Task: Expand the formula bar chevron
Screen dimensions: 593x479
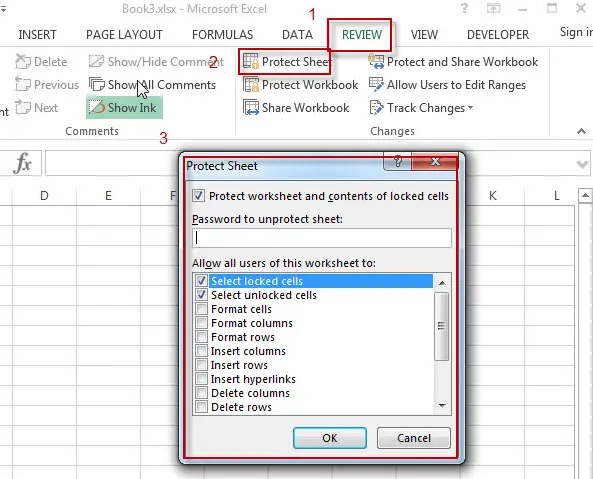Action: pyautogui.click(x=582, y=164)
